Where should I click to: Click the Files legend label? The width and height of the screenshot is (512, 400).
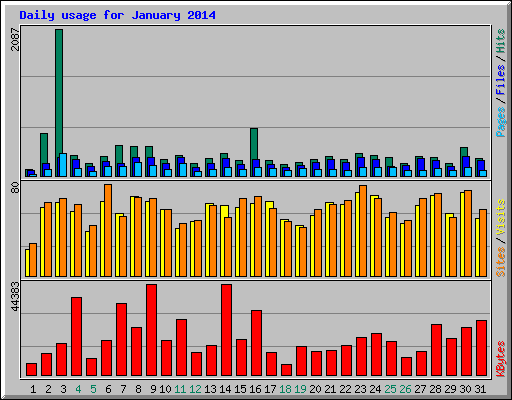click(500, 80)
